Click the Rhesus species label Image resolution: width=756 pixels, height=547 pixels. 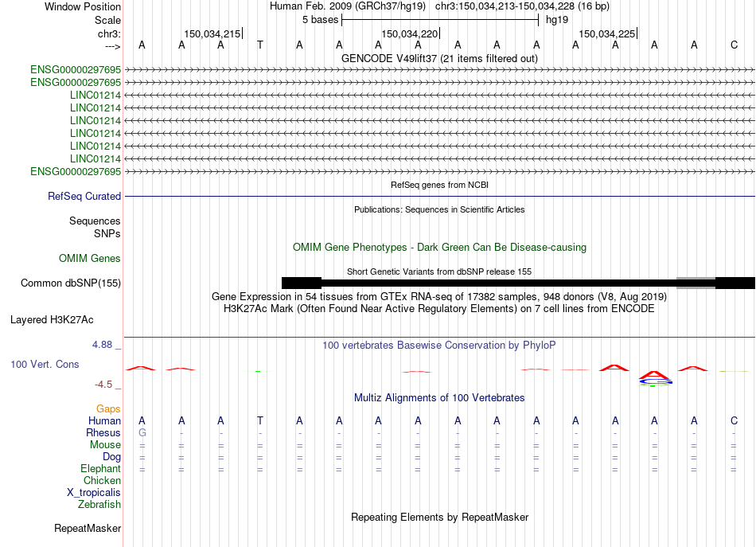point(103,432)
